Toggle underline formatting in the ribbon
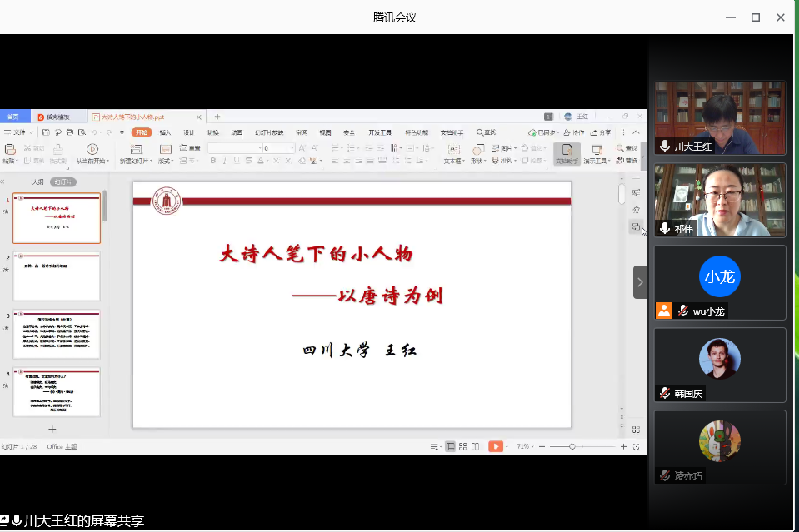The image size is (799, 532). (x=237, y=161)
